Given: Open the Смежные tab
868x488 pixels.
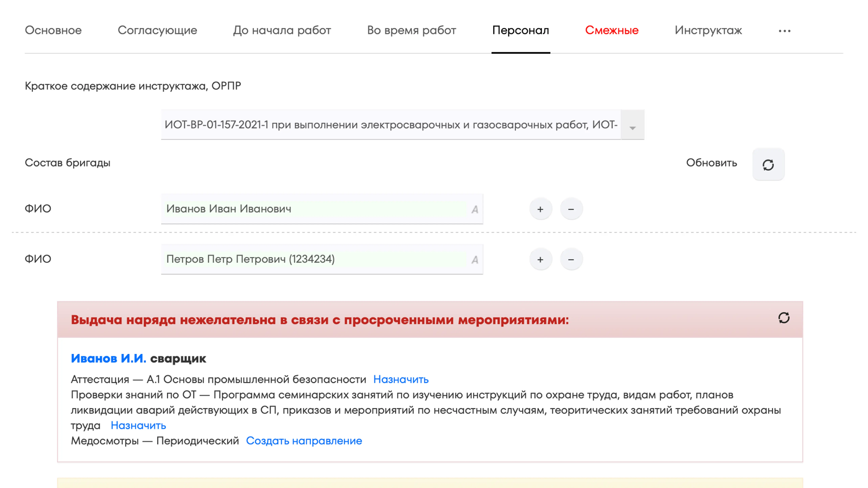Looking at the screenshot, I should click(612, 30).
